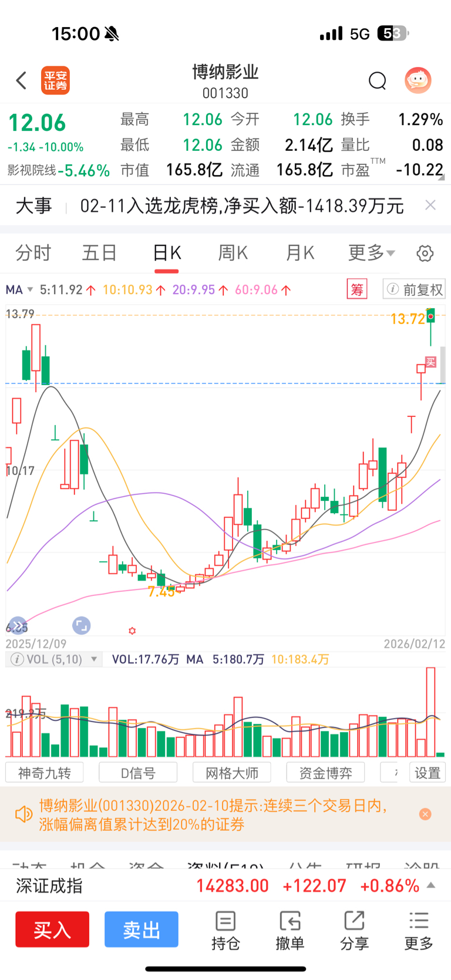
Task: Open the 平安证券 logo icon
Action: 55,80
